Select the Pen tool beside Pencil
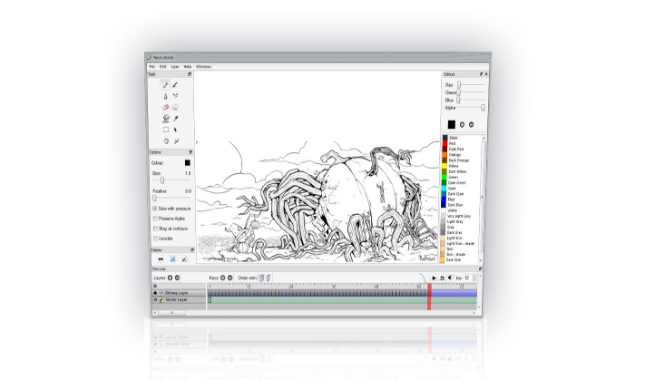666x390 pixels. (175, 85)
